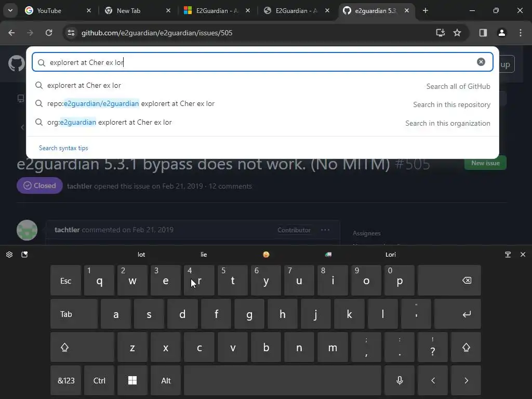Image resolution: width=532 pixels, height=399 pixels.
Task: Choose the suggestion 'lie'
Action: 204,255
